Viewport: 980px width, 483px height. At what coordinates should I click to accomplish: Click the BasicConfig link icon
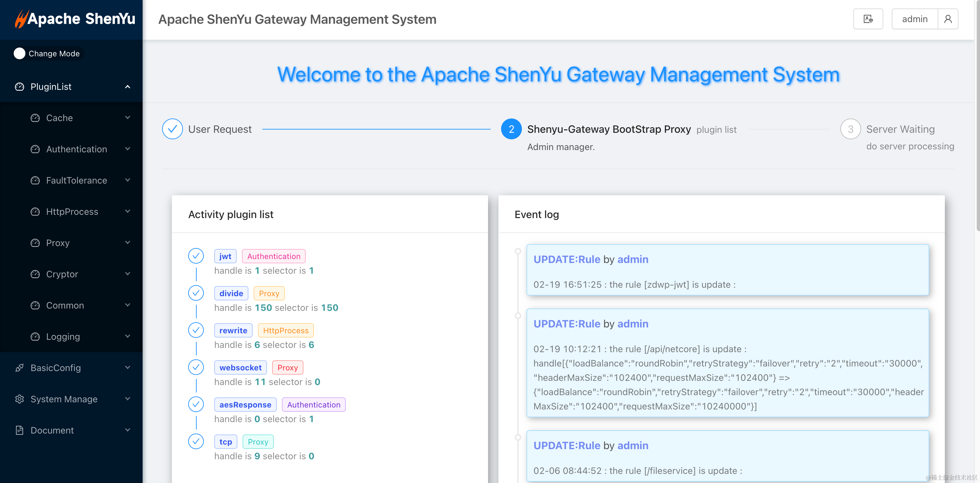point(20,368)
